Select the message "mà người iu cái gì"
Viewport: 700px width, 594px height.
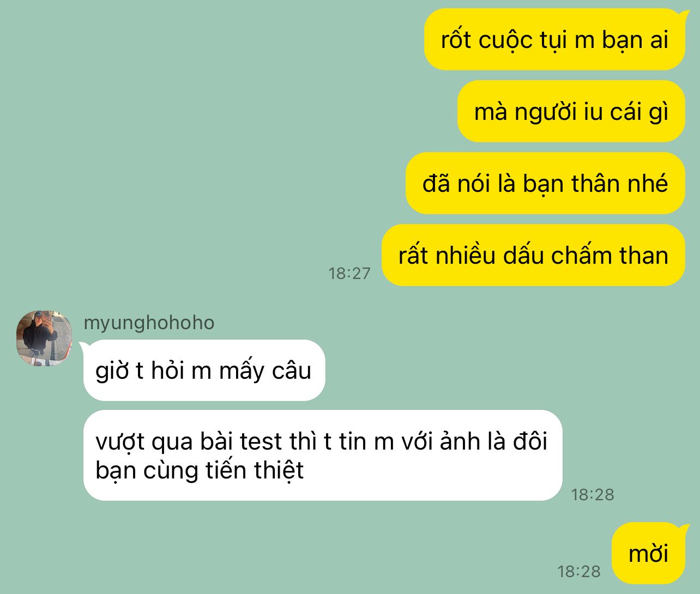coord(571,111)
